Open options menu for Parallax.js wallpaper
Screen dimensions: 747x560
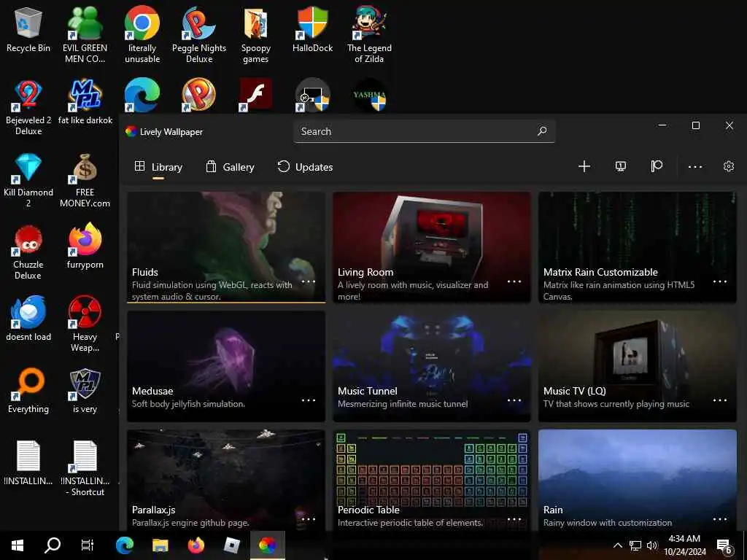pyautogui.click(x=309, y=518)
